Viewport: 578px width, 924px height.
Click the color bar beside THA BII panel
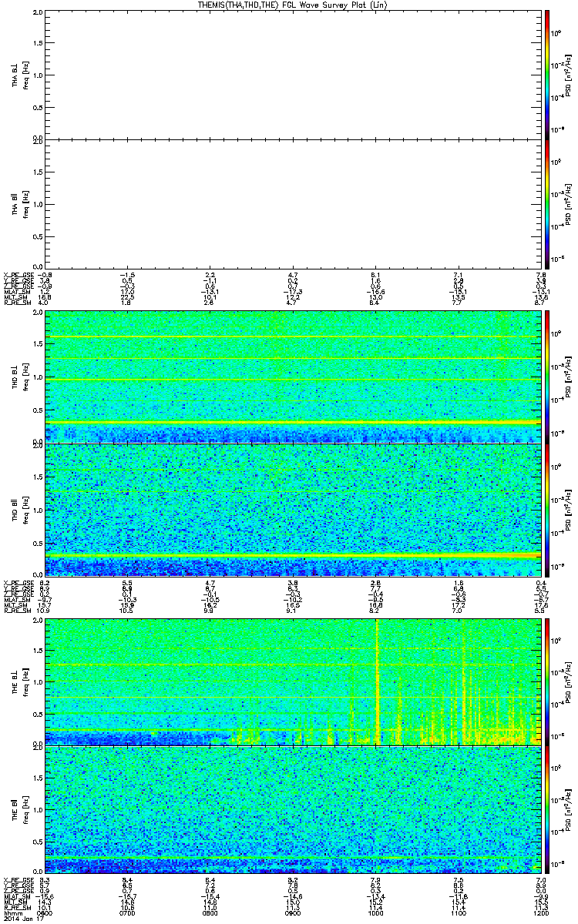tap(546, 203)
